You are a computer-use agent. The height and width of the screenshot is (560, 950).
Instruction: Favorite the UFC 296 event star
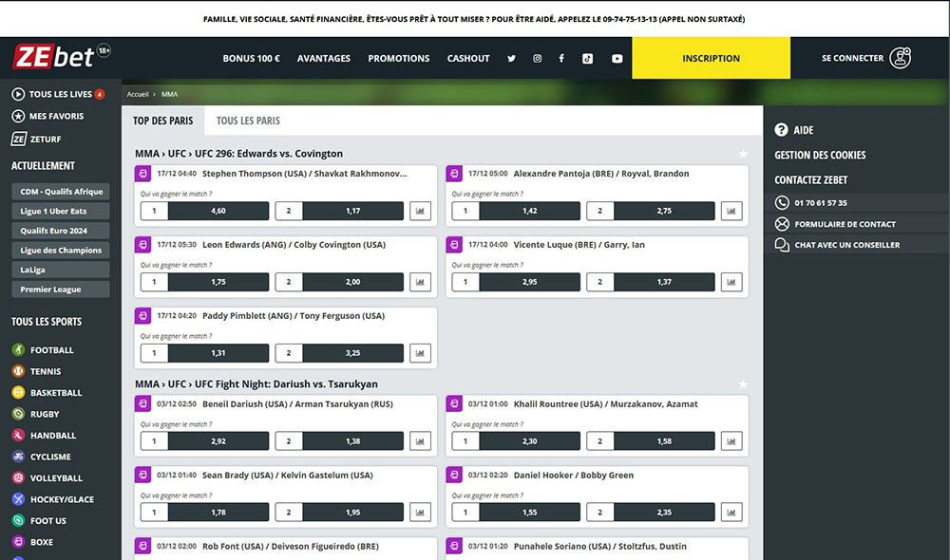tap(743, 154)
